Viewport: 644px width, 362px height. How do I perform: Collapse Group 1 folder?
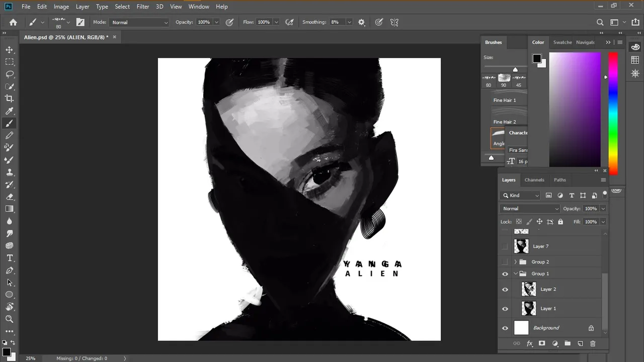click(x=515, y=274)
